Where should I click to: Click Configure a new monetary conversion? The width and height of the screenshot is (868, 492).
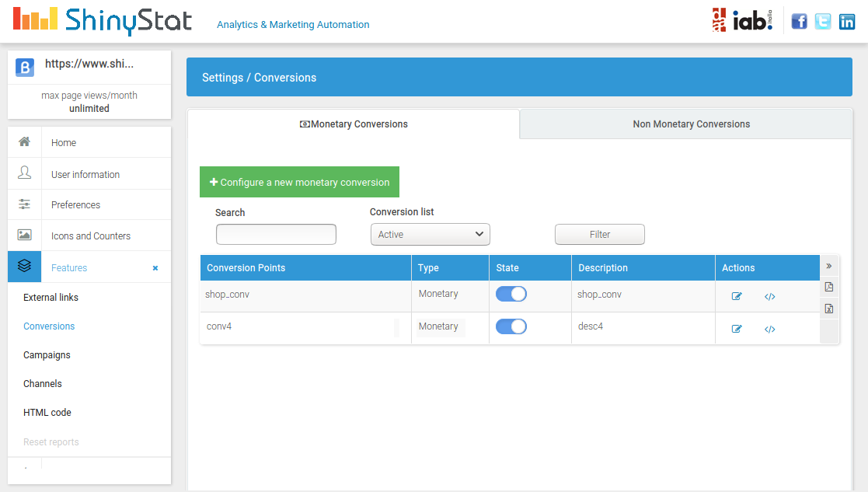point(299,182)
